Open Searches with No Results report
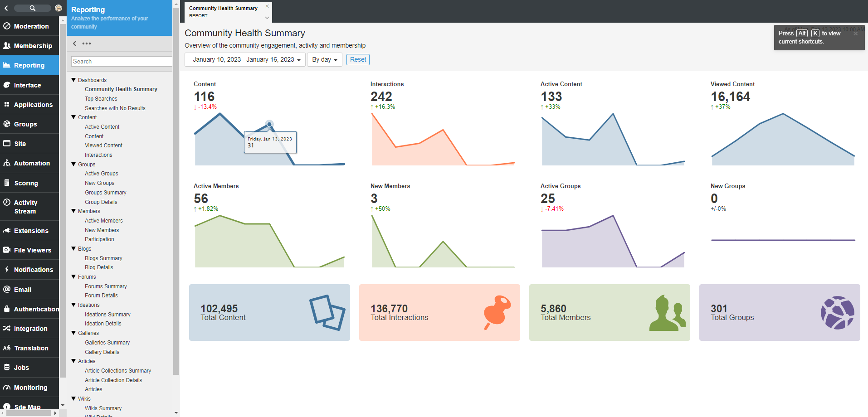The width and height of the screenshot is (868, 417). [115, 108]
